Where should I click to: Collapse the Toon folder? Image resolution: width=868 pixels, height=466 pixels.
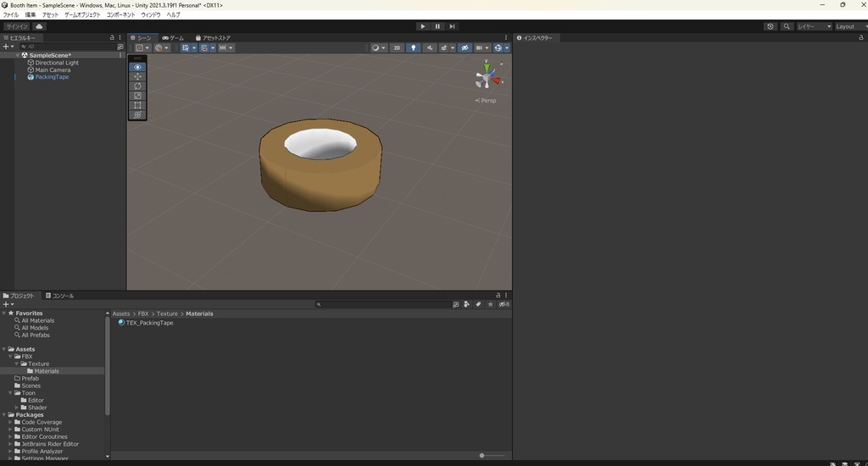pos(10,393)
